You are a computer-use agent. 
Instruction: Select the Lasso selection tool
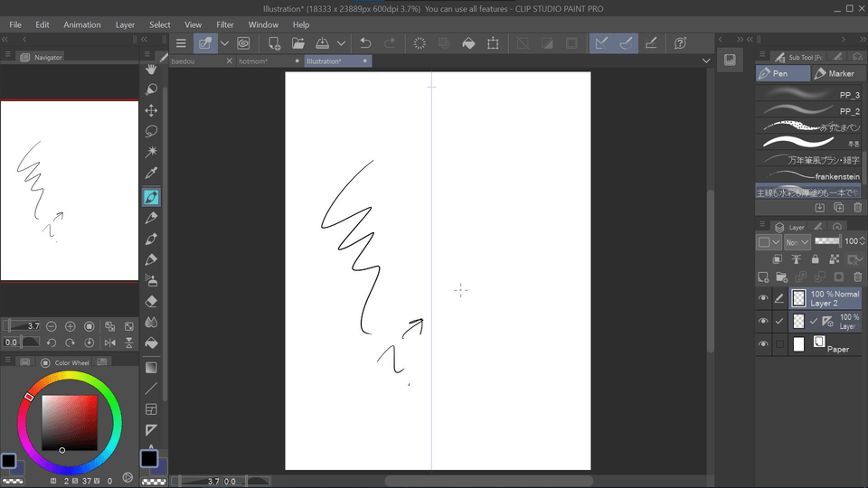pos(151,131)
